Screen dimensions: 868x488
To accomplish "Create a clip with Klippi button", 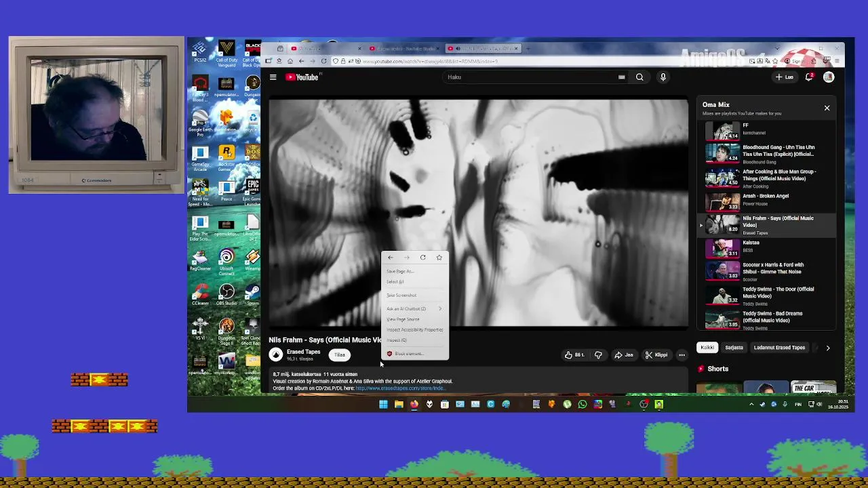I will tap(656, 354).
